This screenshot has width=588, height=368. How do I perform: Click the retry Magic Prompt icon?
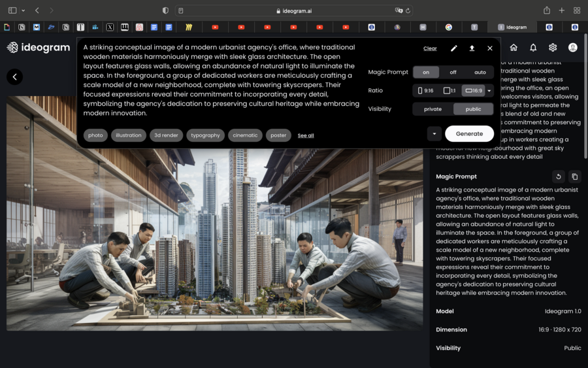[558, 176]
